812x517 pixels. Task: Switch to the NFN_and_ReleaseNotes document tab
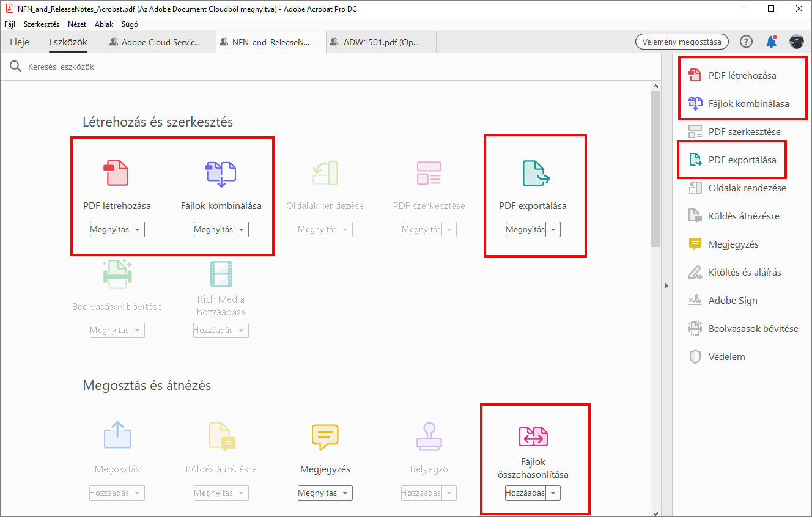pyautogui.click(x=271, y=42)
